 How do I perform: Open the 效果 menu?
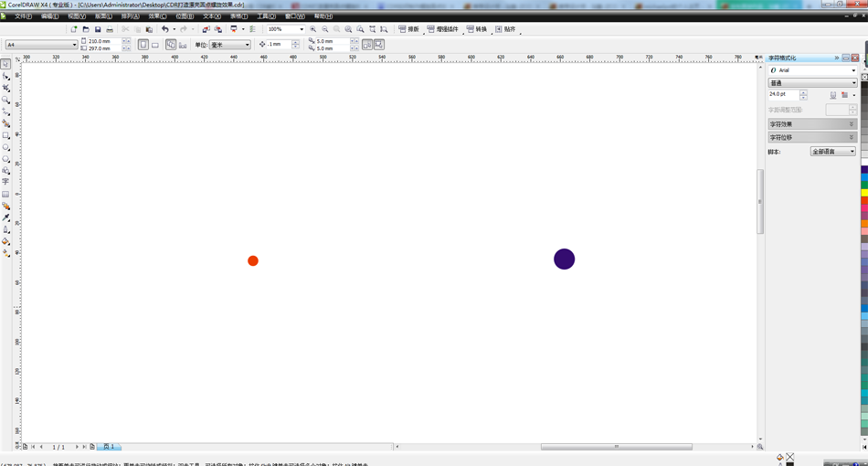pos(157,16)
